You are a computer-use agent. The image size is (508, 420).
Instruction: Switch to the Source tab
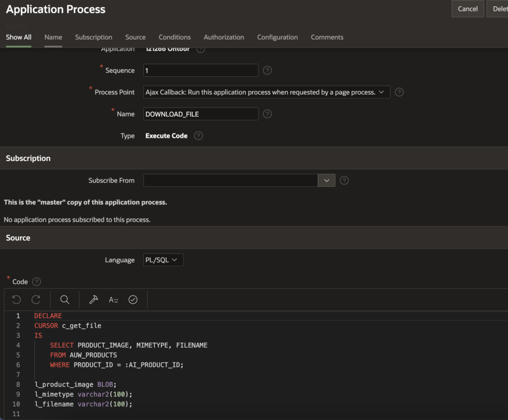[x=135, y=37]
